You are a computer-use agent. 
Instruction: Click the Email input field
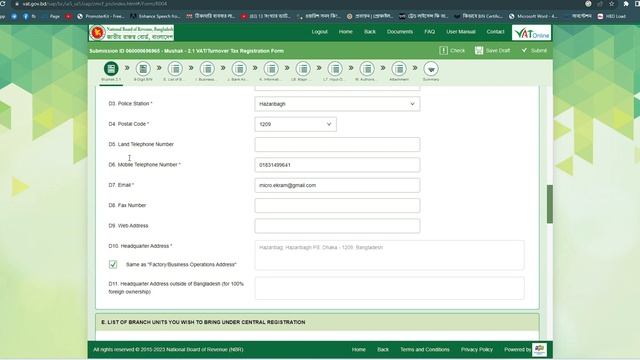click(x=337, y=185)
